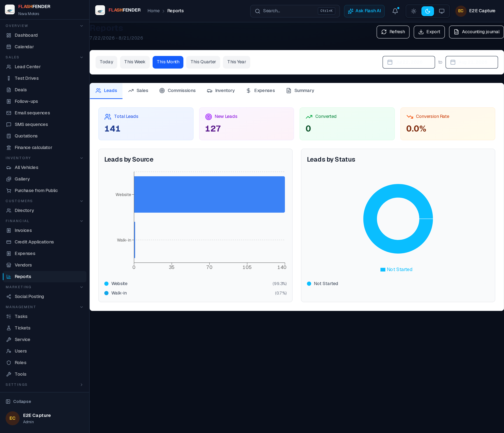Click the Purchase from Public cart icon
The image size is (504, 433).
coord(9,191)
